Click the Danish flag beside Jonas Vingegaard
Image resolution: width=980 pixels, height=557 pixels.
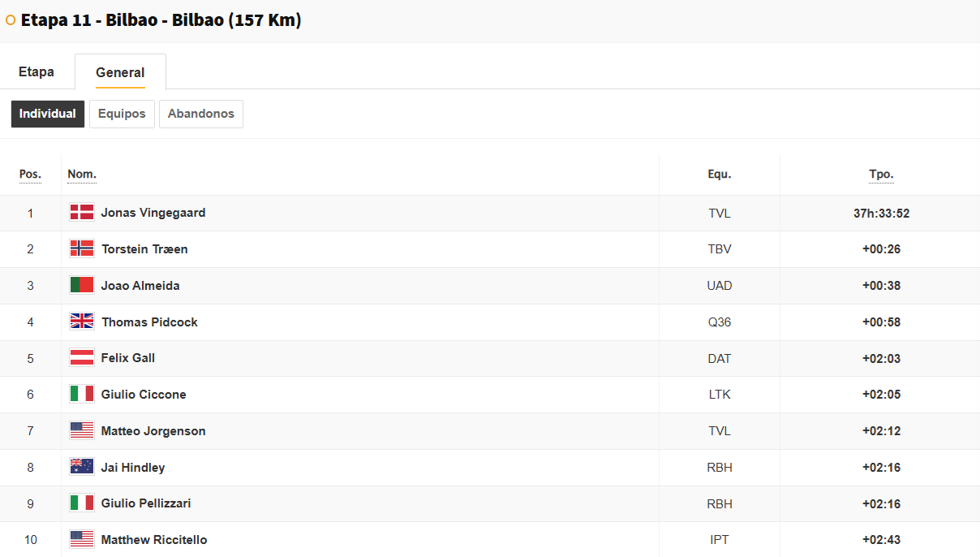click(x=82, y=213)
